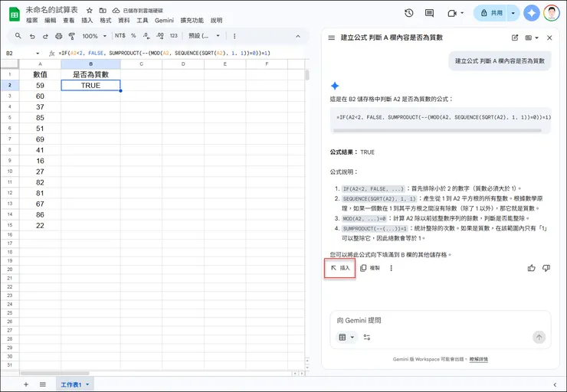Open the 工具 menu
The image size is (567, 392).
(x=142, y=20)
